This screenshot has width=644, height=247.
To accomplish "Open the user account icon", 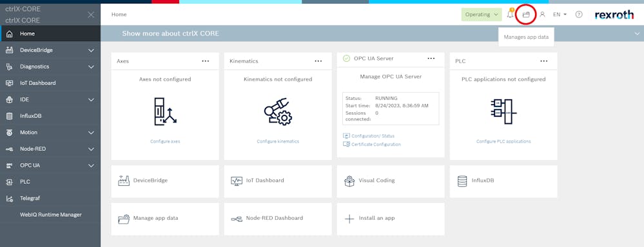I will 542,14.
